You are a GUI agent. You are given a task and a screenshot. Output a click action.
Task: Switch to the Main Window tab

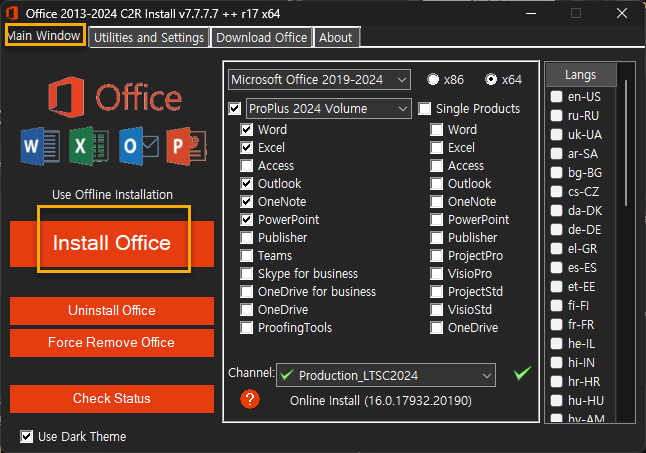[x=45, y=36]
